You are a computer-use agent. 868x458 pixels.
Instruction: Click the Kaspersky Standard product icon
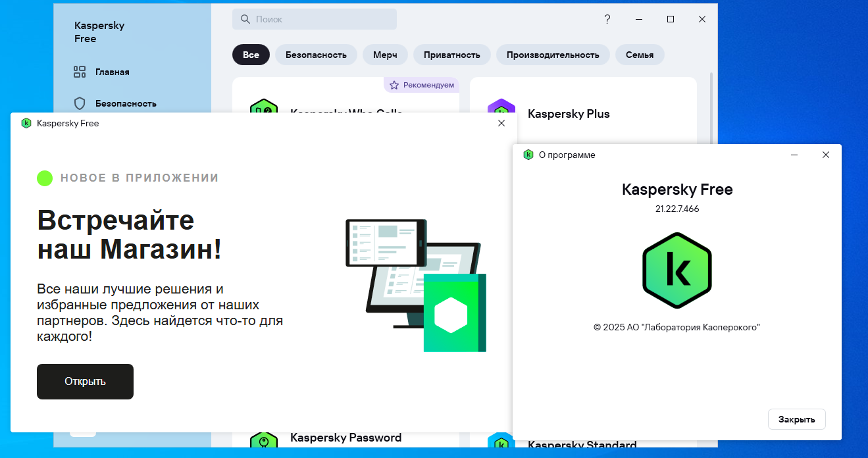pyautogui.click(x=501, y=442)
